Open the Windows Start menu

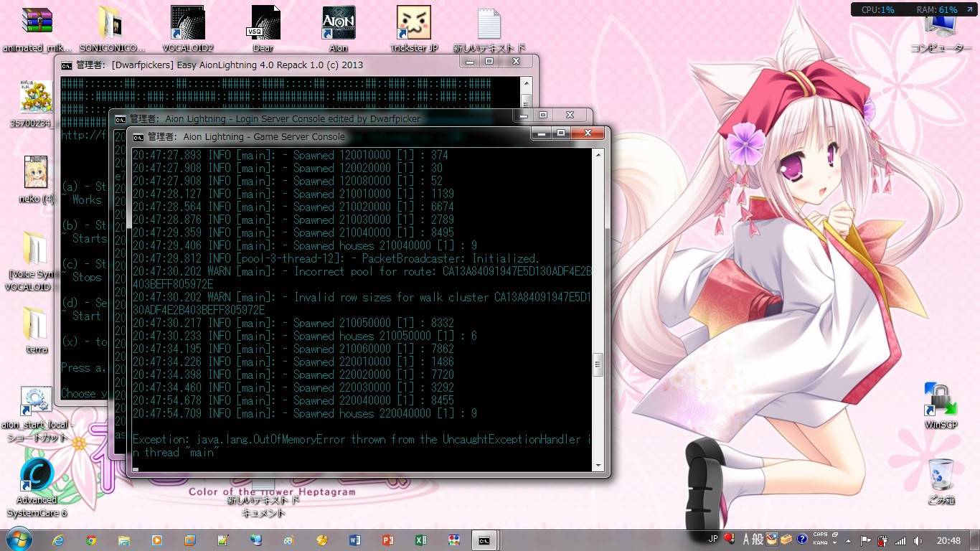(18, 540)
